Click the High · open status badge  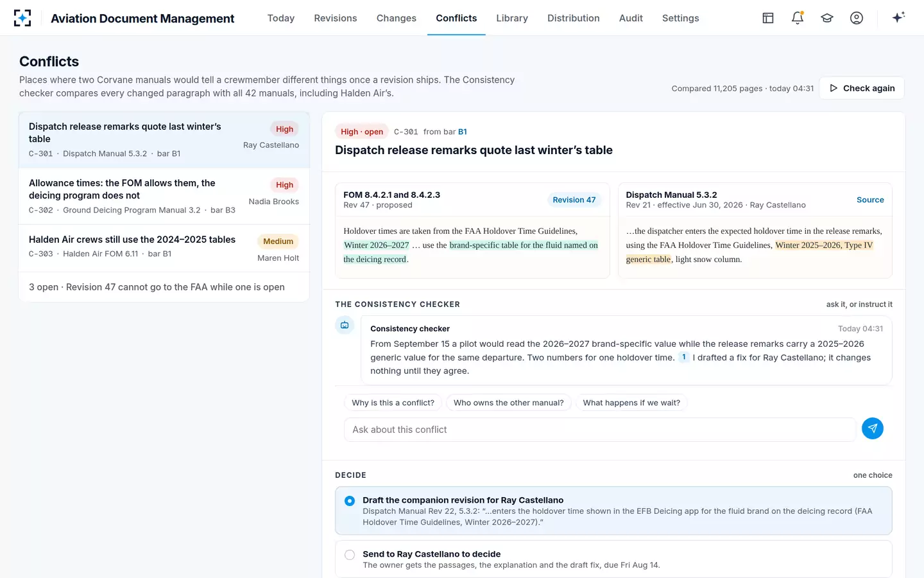(x=362, y=132)
